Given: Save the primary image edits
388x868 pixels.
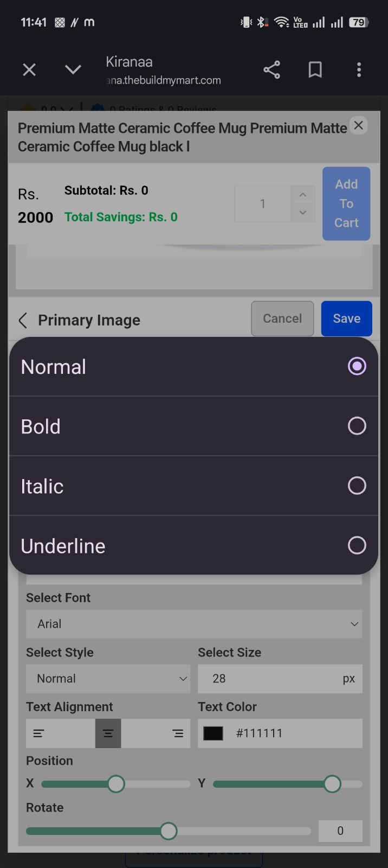Looking at the screenshot, I should [347, 318].
